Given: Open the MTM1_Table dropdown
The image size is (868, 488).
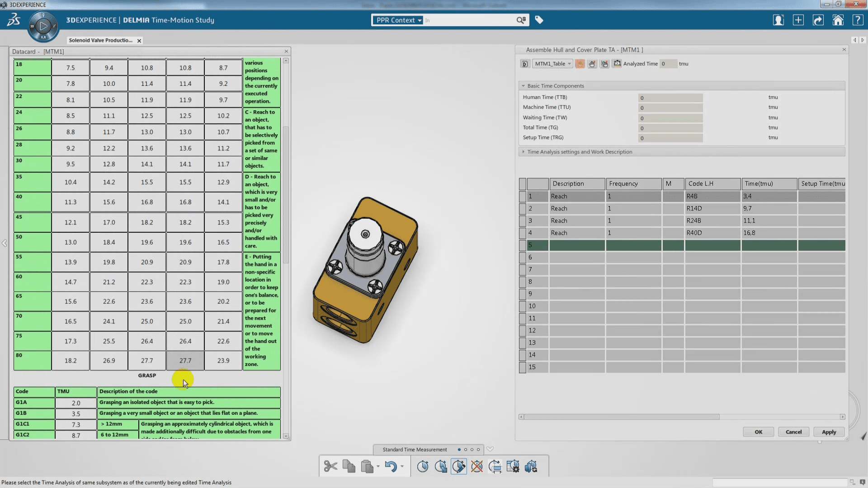Looking at the screenshot, I should pyautogui.click(x=553, y=64).
